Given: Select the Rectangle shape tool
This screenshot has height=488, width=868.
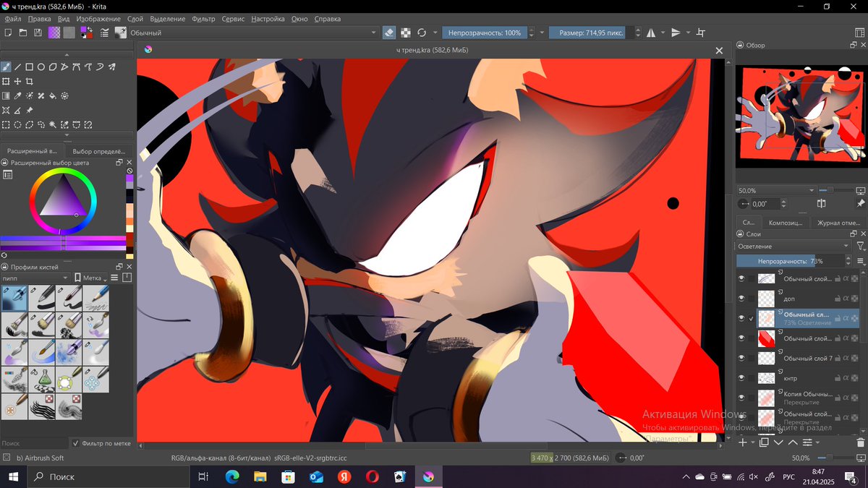Looking at the screenshot, I should coord(30,67).
